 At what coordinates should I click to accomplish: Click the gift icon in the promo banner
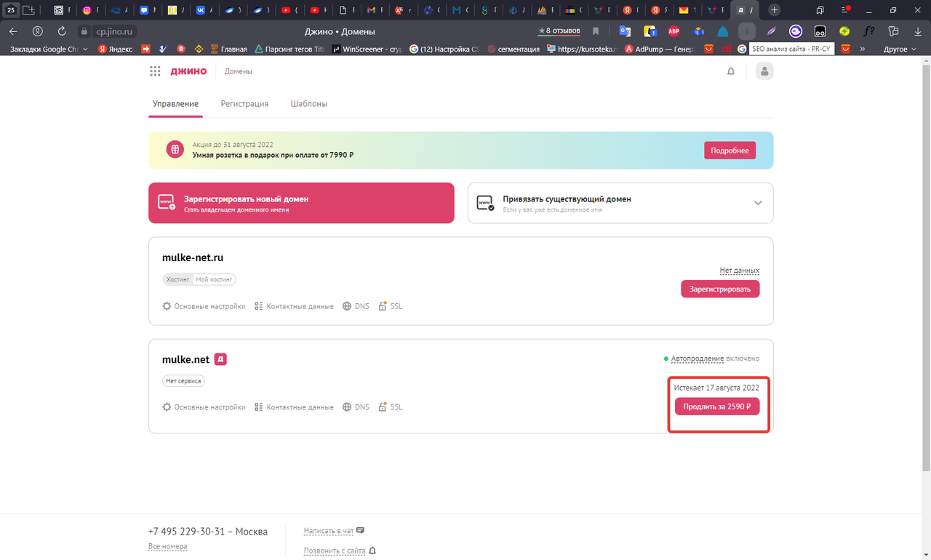click(x=175, y=150)
